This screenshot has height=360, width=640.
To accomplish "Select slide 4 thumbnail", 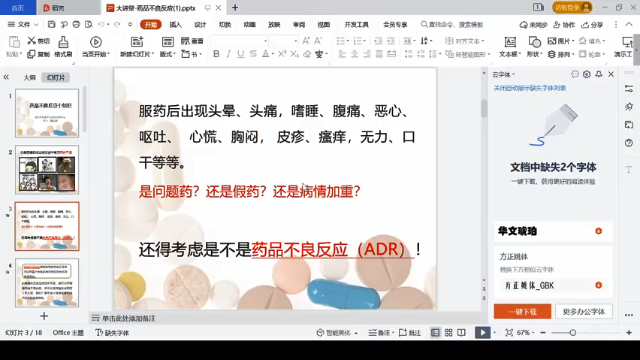I will [47, 282].
